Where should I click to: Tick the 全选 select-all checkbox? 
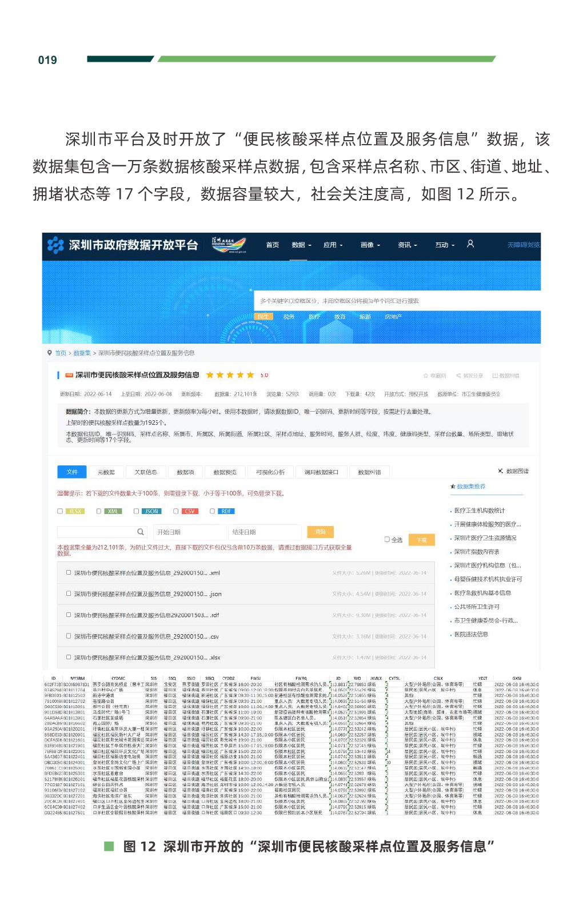tap(387, 539)
